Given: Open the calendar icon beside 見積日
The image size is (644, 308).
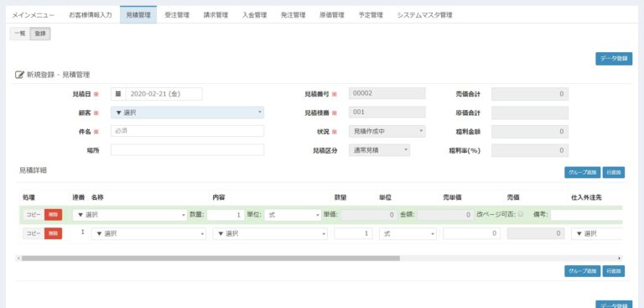Looking at the screenshot, I should [118, 94].
